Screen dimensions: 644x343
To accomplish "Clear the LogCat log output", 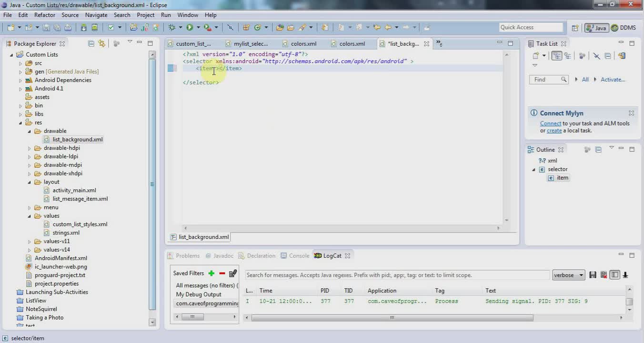I will pos(604,275).
